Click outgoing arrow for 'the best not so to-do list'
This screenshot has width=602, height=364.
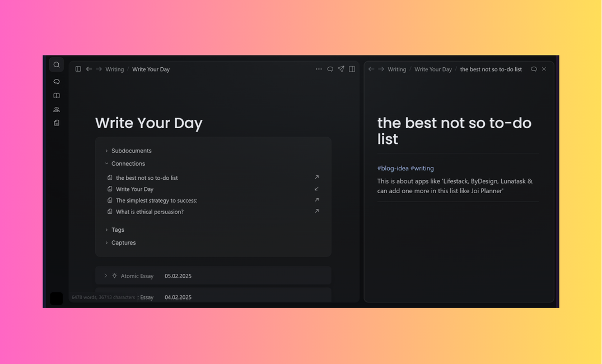[x=317, y=178]
